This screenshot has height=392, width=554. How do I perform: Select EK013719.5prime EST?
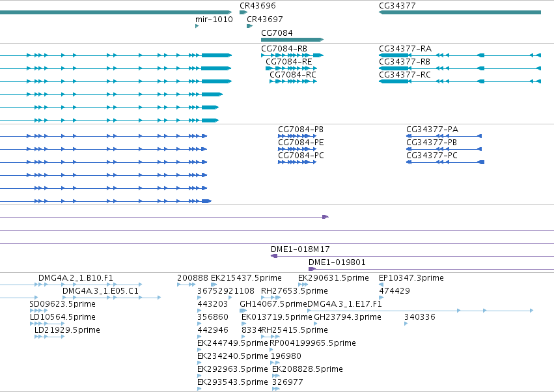pos(277,317)
